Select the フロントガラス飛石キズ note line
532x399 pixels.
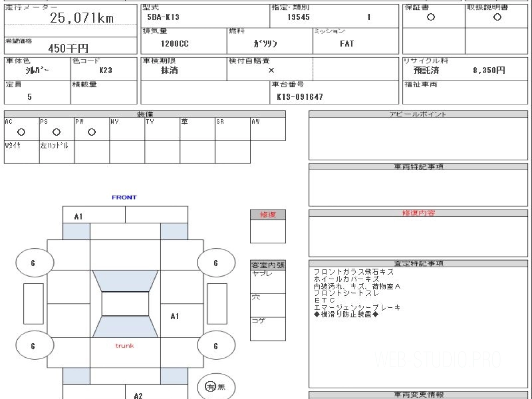pyautogui.click(x=354, y=272)
